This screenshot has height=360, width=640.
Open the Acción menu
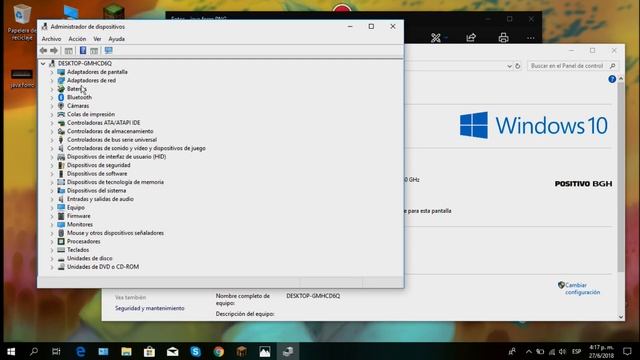click(x=77, y=39)
